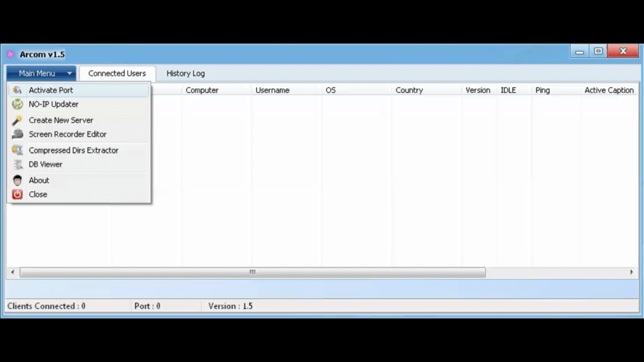Click the About face icon

(17, 180)
